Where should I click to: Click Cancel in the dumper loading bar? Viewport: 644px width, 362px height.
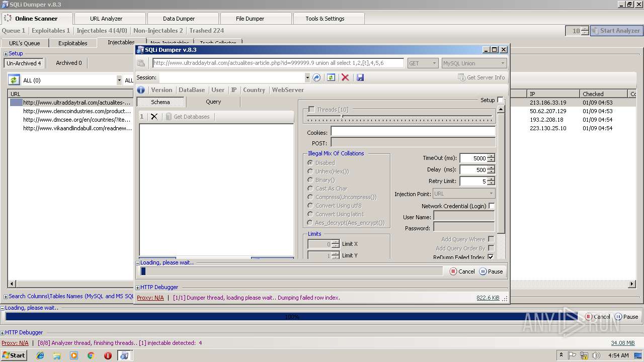click(x=462, y=271)
